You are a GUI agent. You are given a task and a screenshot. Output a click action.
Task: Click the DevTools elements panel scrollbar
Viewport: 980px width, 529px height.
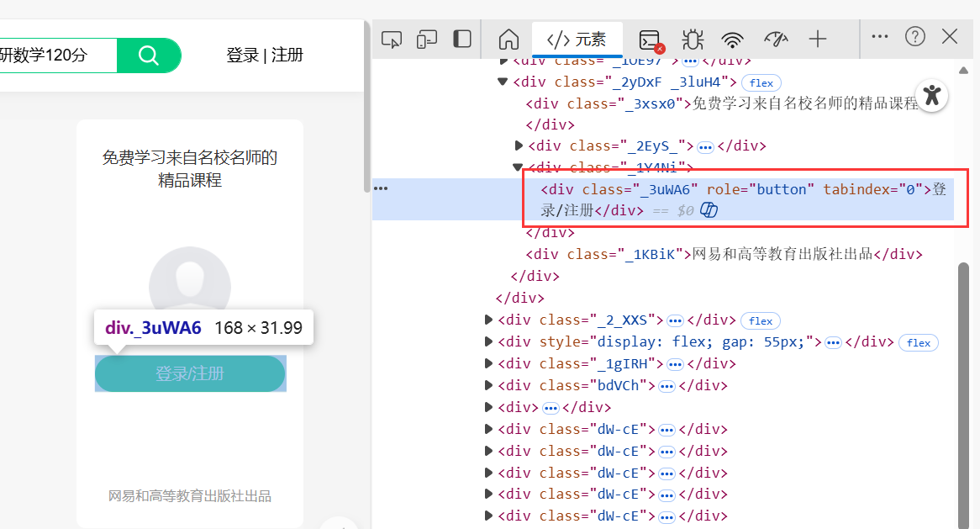963,395
